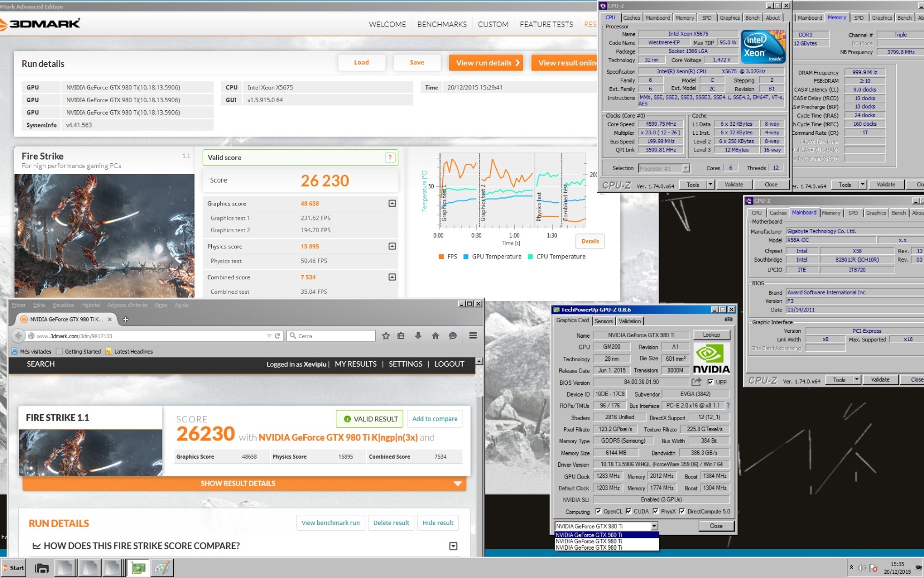Click the 3DMark logo
Image resolution: width=924 pixels, height=578 pixels.
click(40, 24)
